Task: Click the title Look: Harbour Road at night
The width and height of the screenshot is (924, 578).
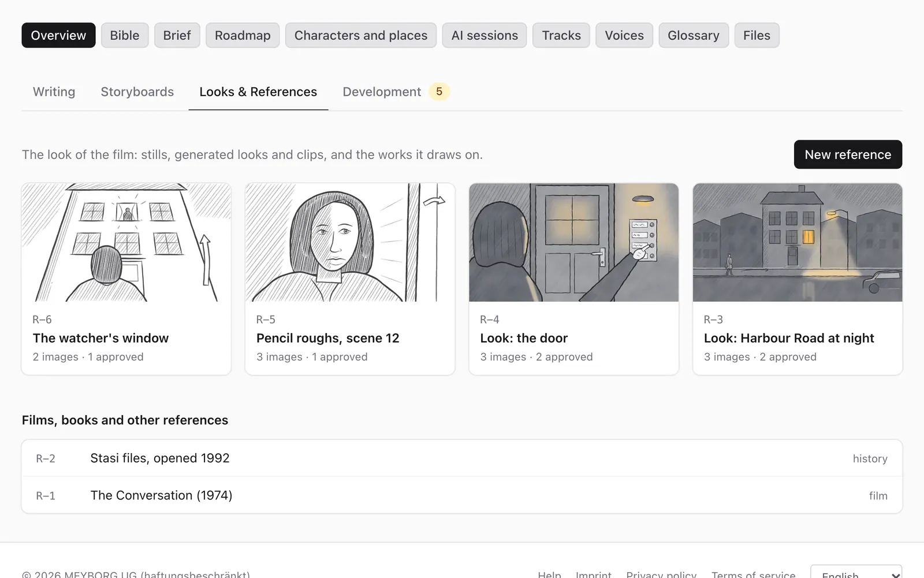Action: click(789, 338)
